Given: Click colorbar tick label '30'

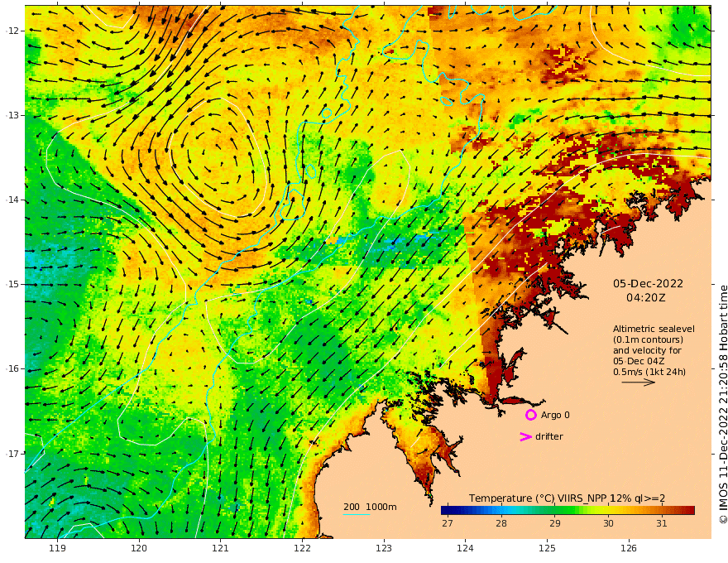Looking at the screenshot, I should coord(608,523).
